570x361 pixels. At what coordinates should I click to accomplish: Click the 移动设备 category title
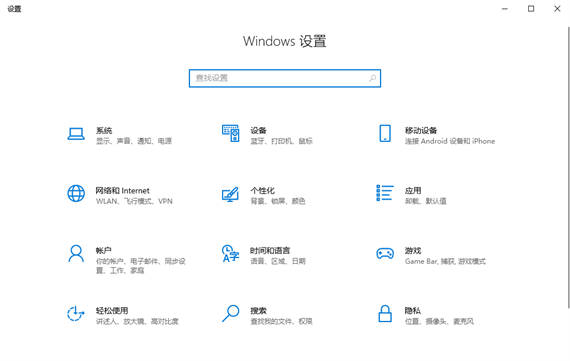tap(421, 130)
